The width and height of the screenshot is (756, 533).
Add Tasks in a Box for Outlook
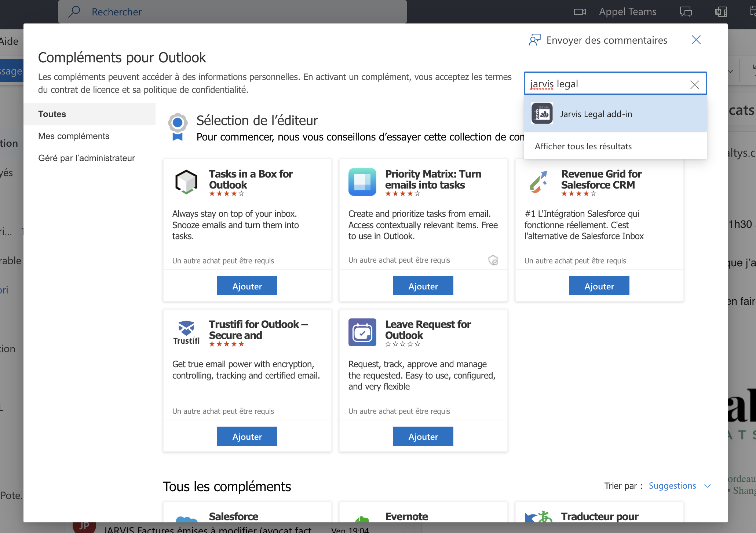247,286
